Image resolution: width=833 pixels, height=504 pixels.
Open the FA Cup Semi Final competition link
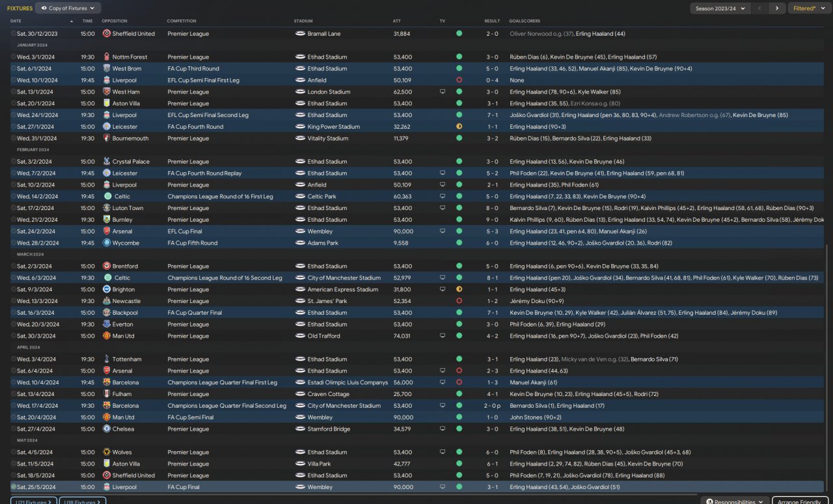pos(191,418)
